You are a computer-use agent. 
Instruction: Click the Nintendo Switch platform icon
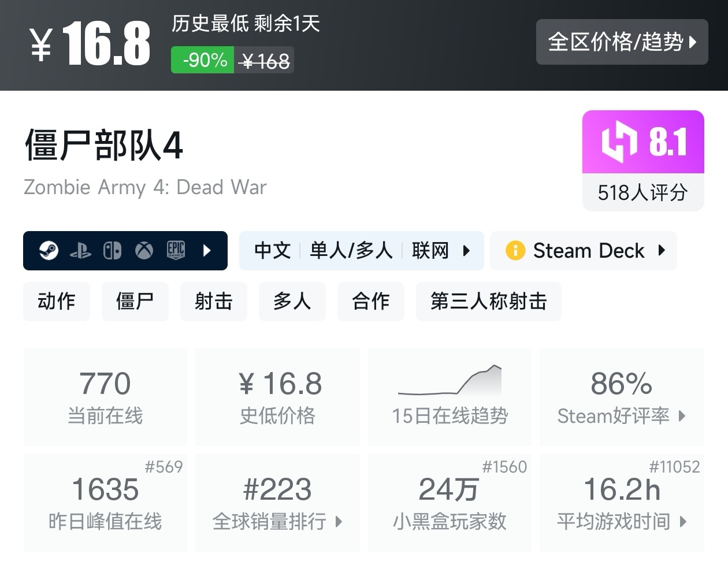coord(112,251)
